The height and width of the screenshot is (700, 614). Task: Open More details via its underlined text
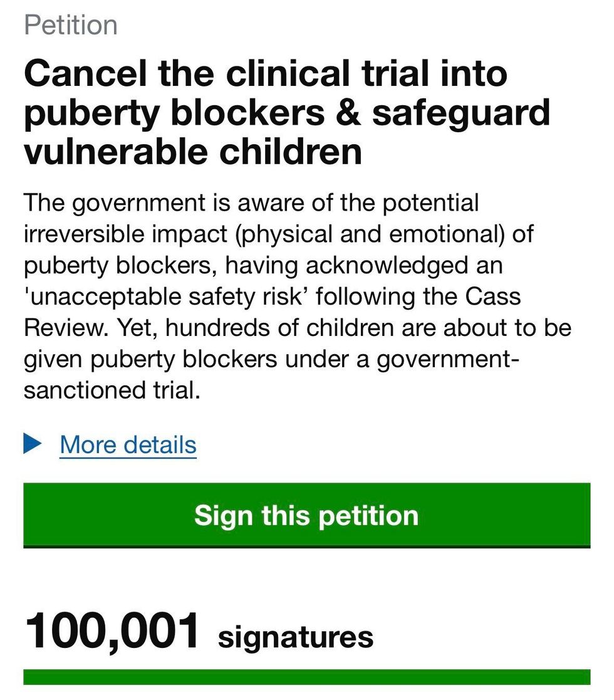[x=127, y=445]
